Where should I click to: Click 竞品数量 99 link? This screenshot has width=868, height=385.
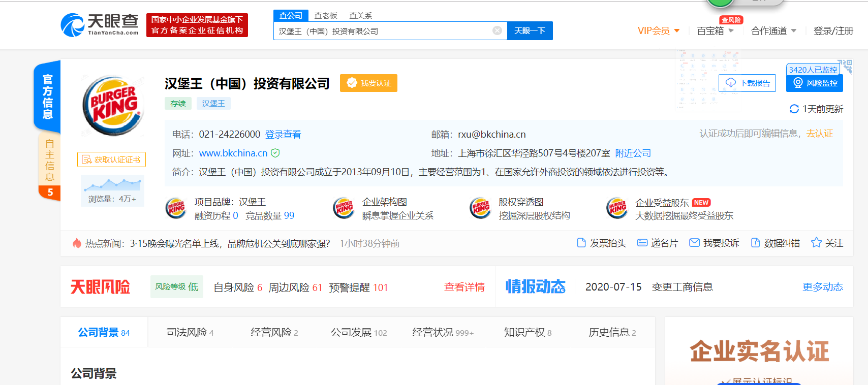[270, 215]
